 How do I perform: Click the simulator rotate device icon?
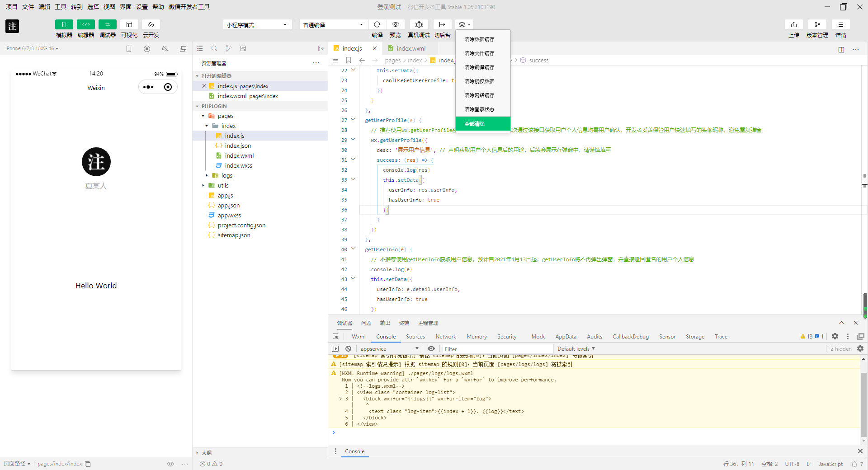click(129, 49)
